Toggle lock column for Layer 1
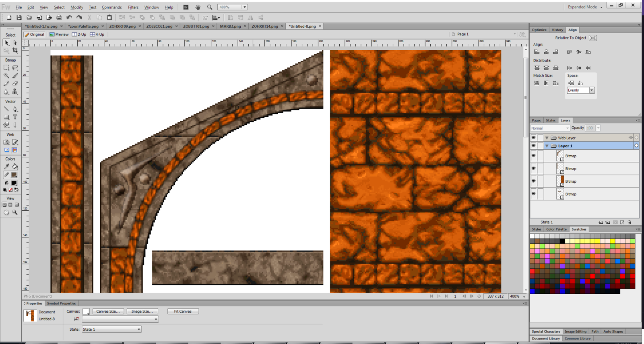Viewport: 644px width, 344px height. click(x=541, y=146)
